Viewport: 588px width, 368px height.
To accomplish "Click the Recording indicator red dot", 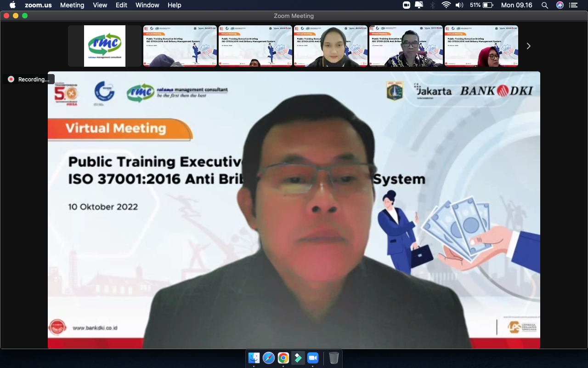I will pos(11,79).
